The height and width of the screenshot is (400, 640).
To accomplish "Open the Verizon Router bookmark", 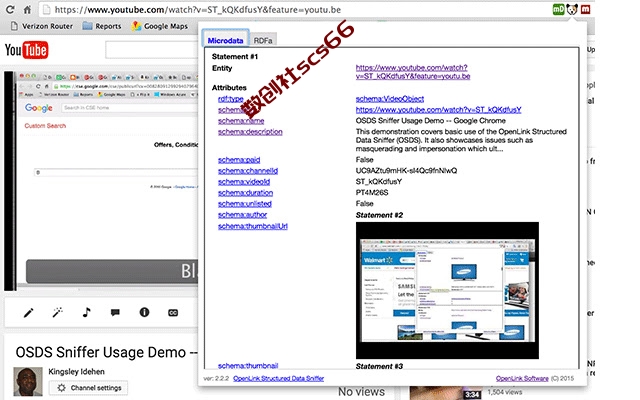I will tap(42, 26).
